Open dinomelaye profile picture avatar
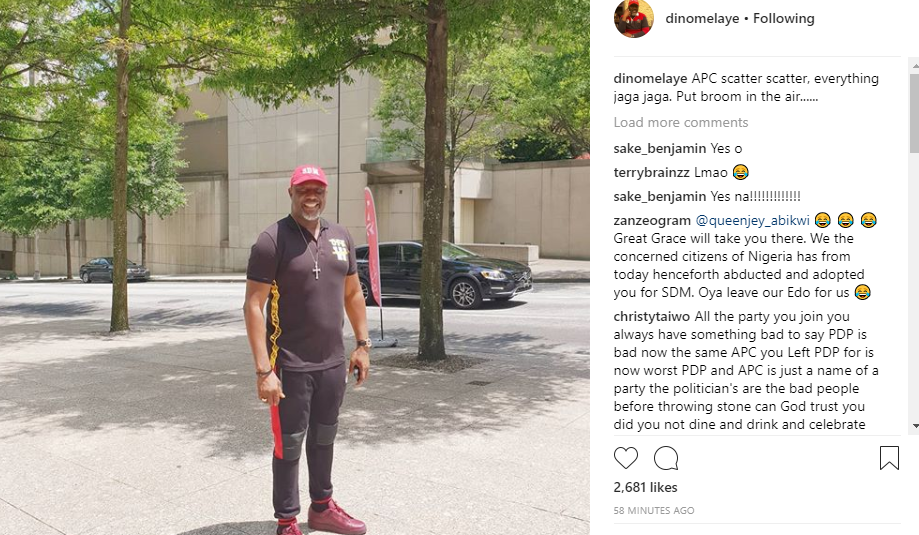 (x=634, y=18)
